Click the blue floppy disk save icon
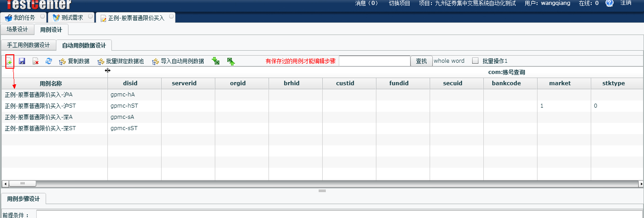The height and width of the screenshot is (218, 644). click(22, 61)
